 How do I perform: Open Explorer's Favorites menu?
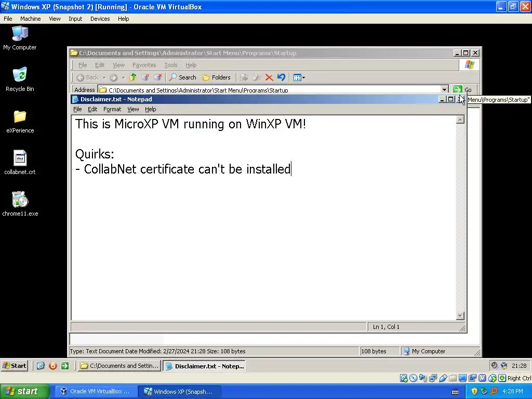[144, 65]
